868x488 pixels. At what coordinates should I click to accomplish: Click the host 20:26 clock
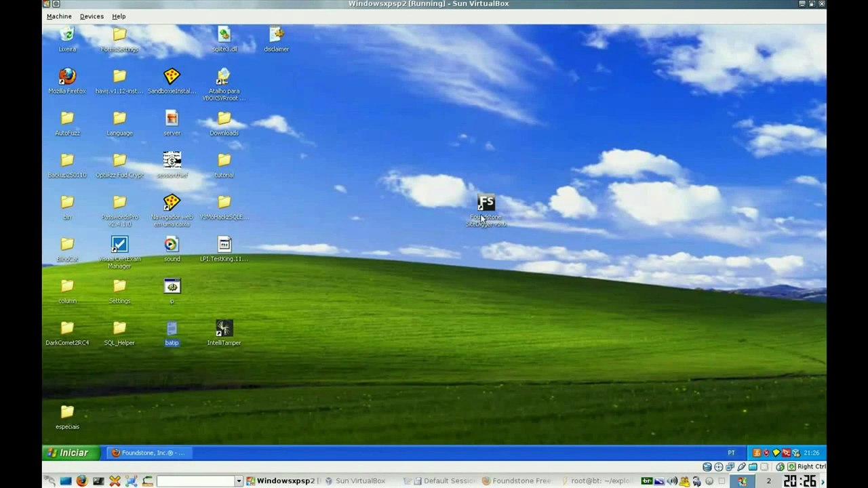click(x=799, y=481)
